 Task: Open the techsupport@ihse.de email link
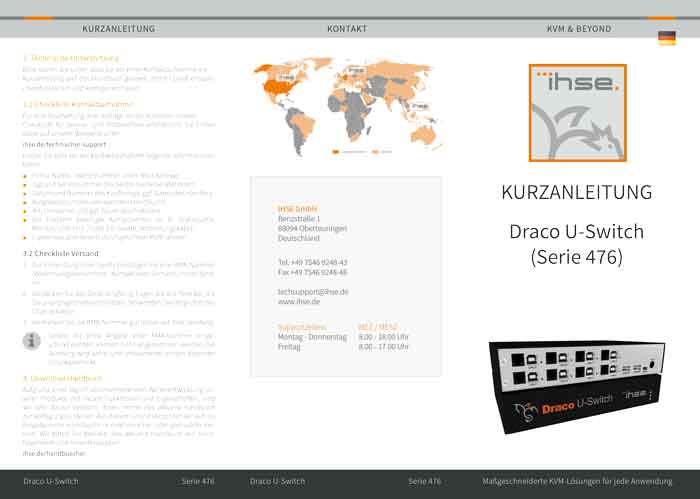[312, 291]
